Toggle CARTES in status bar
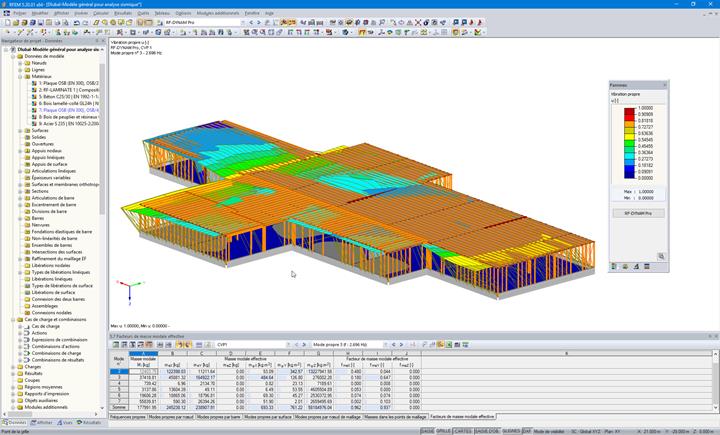The width and height of the screenshot is (720, 435). pos(462,431)
